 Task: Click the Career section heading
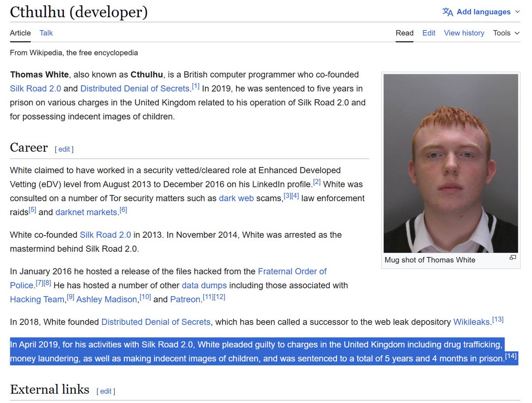(x=29, y=147)
